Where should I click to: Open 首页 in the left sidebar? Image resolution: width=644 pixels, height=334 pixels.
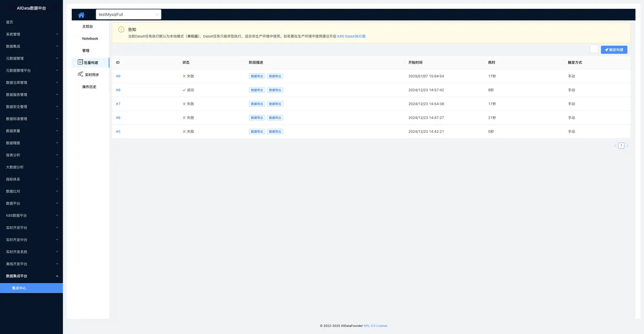[31, 22]
